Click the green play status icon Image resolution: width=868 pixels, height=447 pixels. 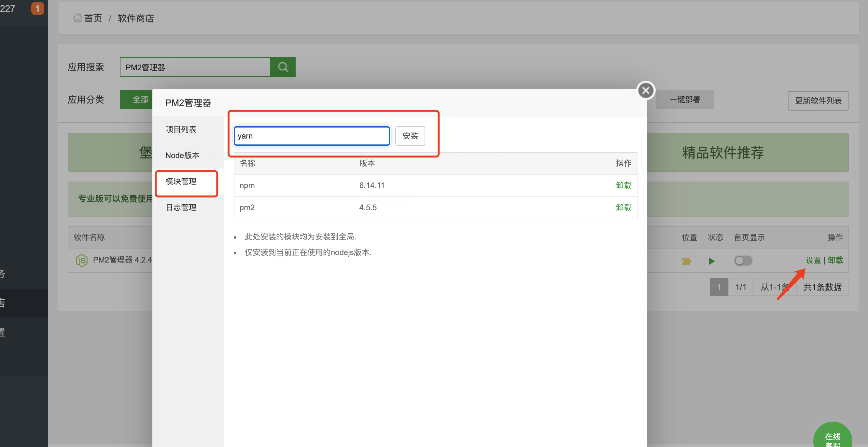tap(711, 261)
